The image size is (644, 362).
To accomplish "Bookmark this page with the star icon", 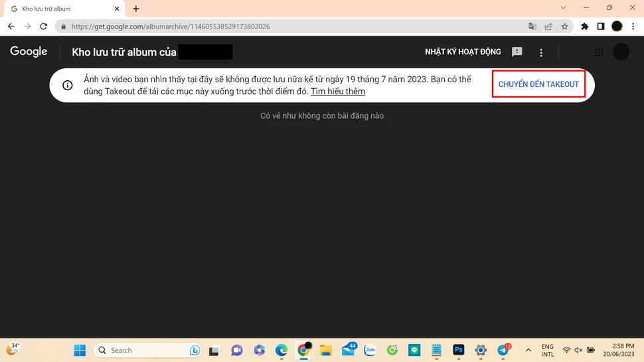I will (564, 27).
